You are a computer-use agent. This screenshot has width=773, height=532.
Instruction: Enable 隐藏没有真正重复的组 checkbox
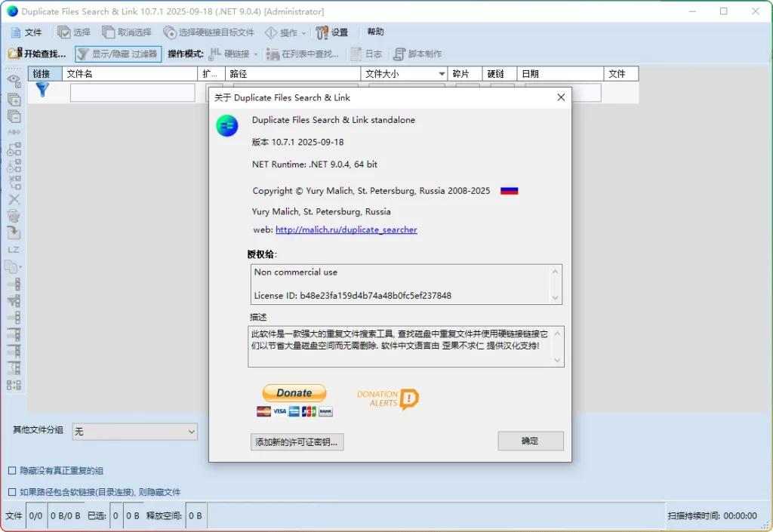pos(12,471)
